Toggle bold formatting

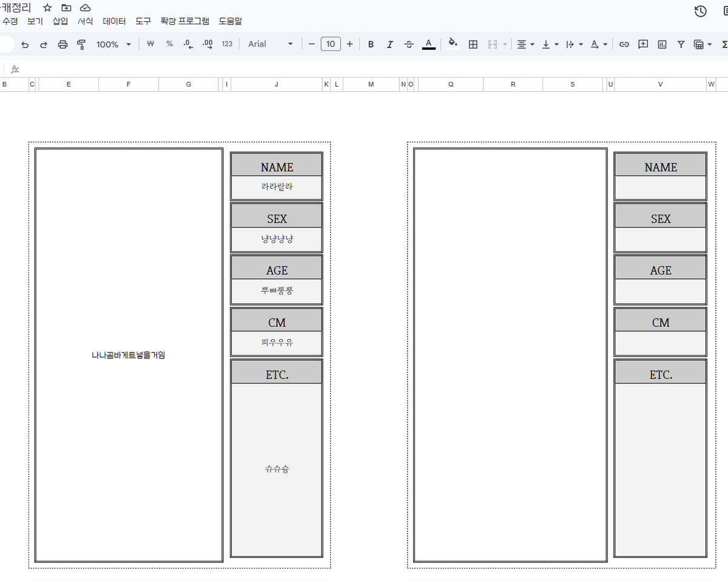click(x=371, y=44)
